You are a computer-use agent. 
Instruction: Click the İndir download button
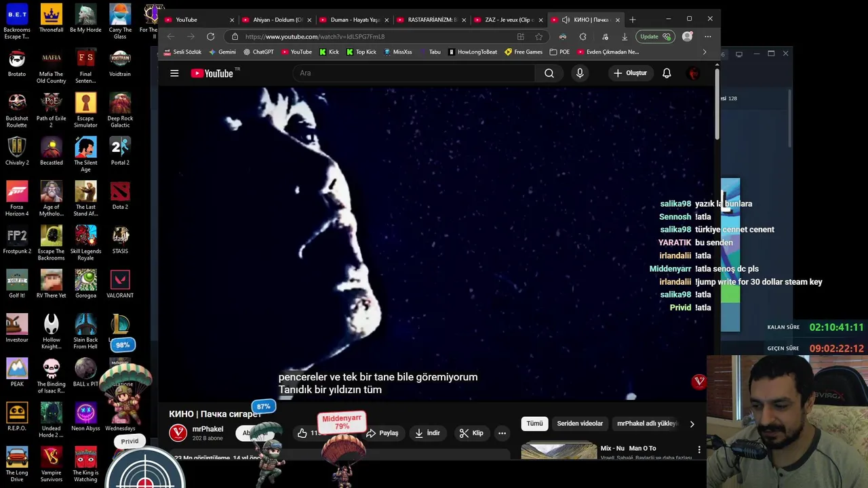[427, 433]
